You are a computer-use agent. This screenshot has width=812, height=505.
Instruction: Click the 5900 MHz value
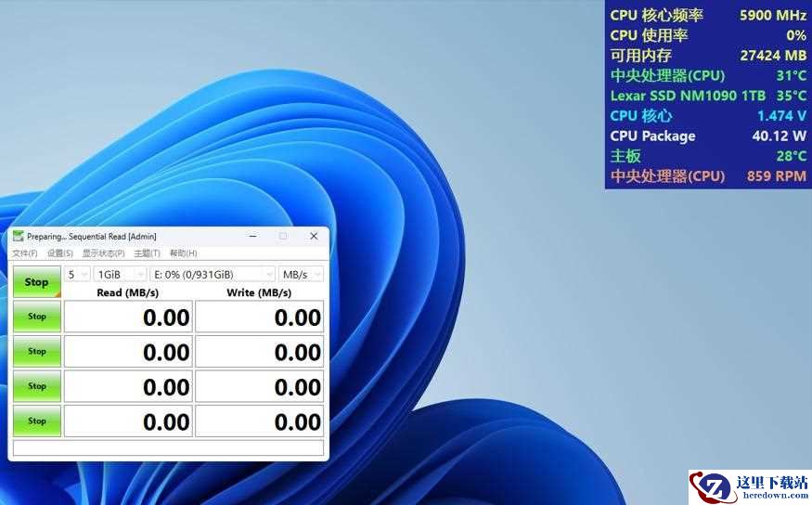773,16
